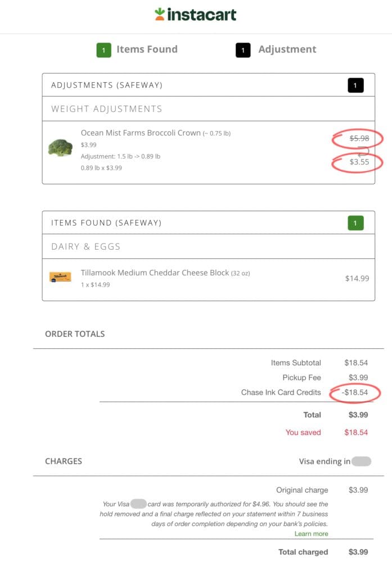The image size is (392, 576).
Task: Click the Items Found (Safeway) section header
Action: point(106,223)
